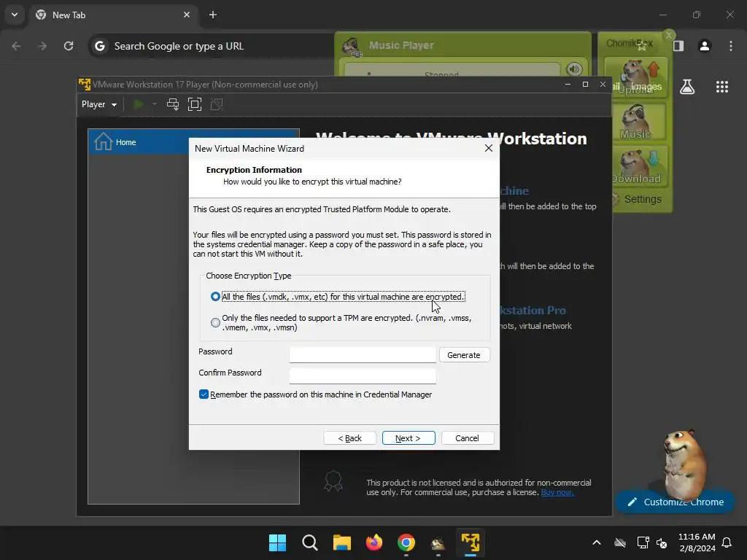Open Chrome three-dot menu
Screen dimensions: 747x560
[731, 46]
